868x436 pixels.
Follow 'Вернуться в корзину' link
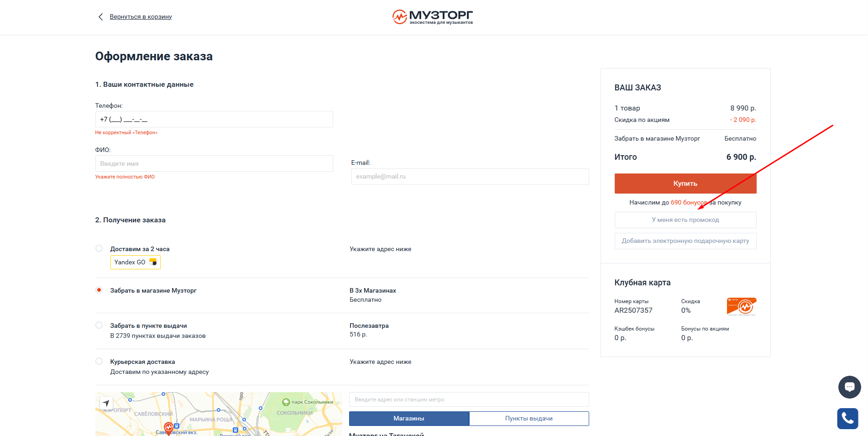pos(141,17)
